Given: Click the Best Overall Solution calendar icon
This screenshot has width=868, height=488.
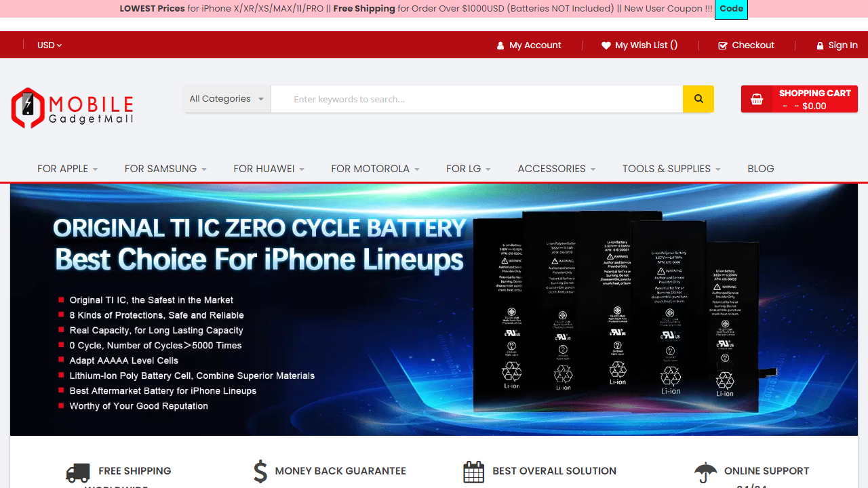Looking at the screenshot, I should [473, 472].
